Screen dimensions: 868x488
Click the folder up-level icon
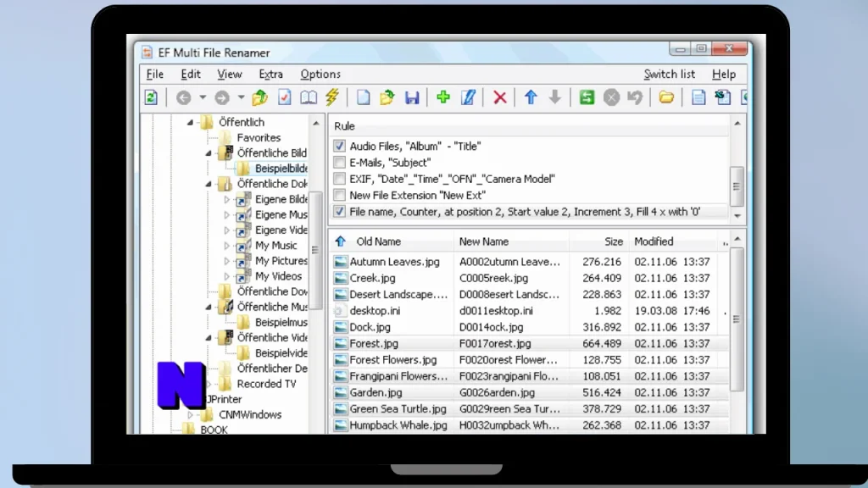tap(259, 98)
